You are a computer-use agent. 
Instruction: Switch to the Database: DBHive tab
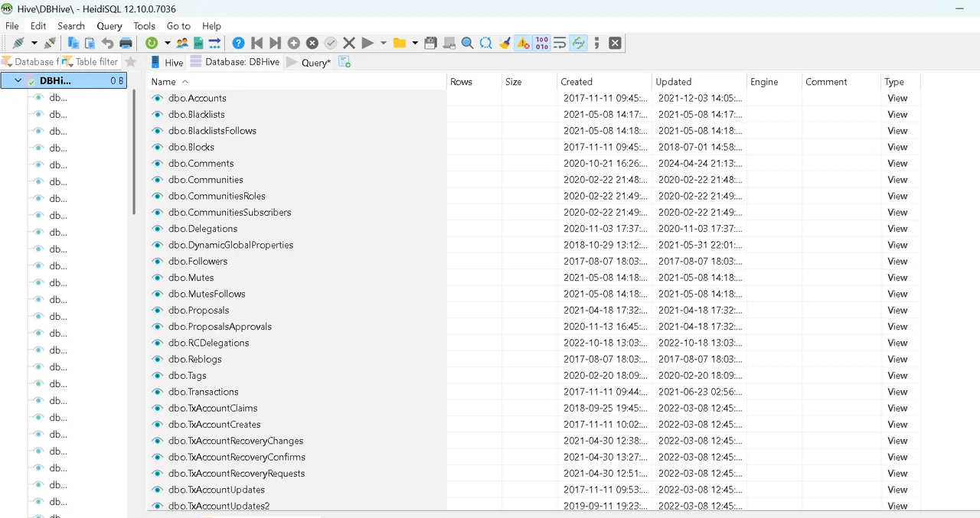click(234, 63)
